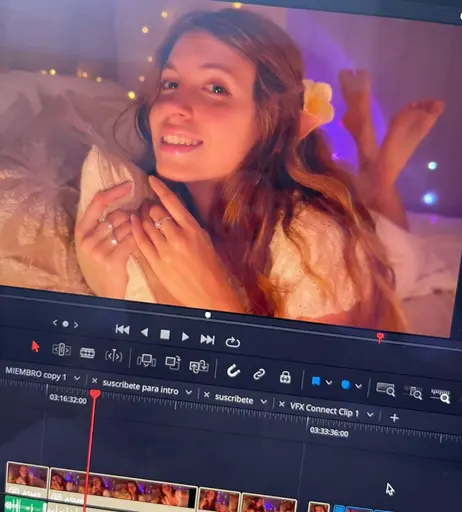Click the Overwrite clip icon
Image resolution: width=462 pixels, height=512 pixels.
point(173,363)
